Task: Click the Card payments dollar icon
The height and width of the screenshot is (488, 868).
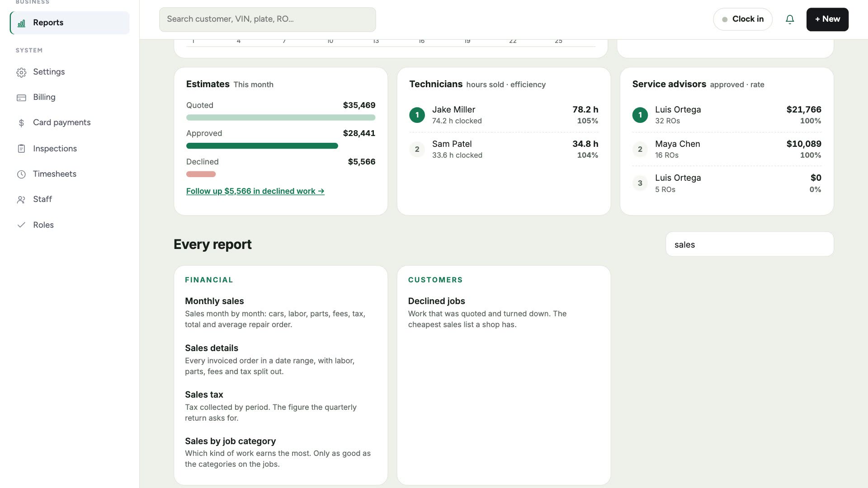Action: (21, 123)
